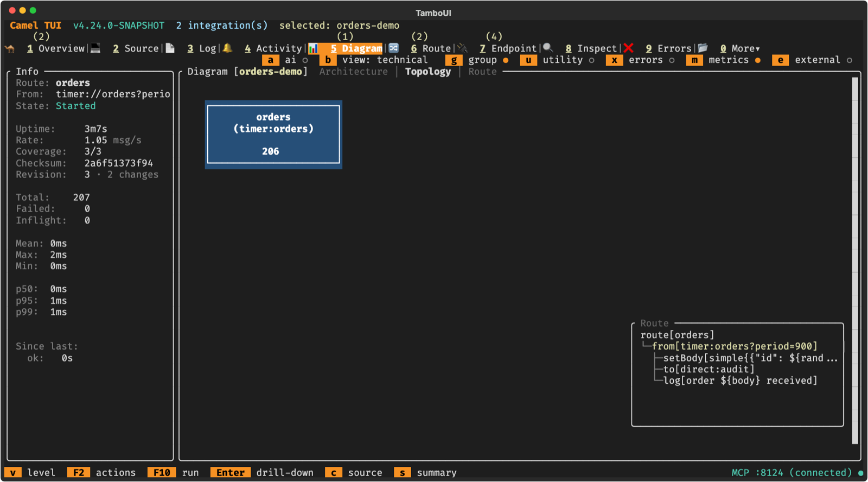Toggle the ai diagram option
Image resolution: width=868 pixels, height=482 pixels.
pyautogui.click(x=286, y=60)
